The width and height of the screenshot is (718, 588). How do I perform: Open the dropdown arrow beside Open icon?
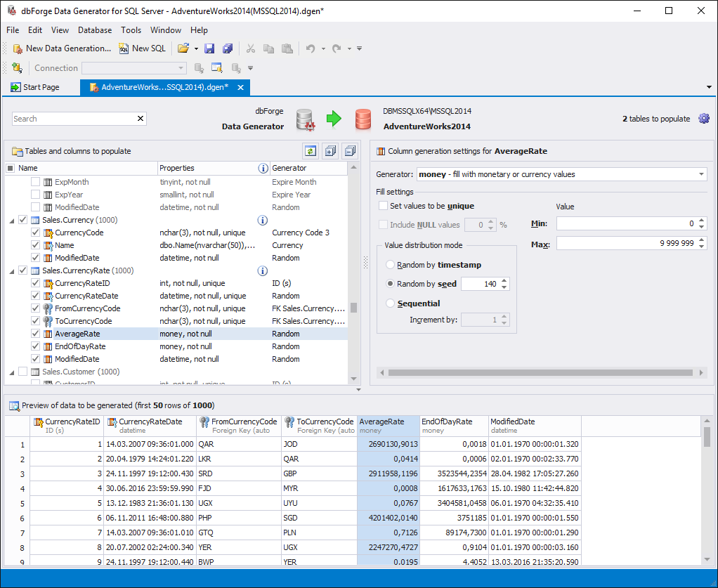tap(196, 48)
